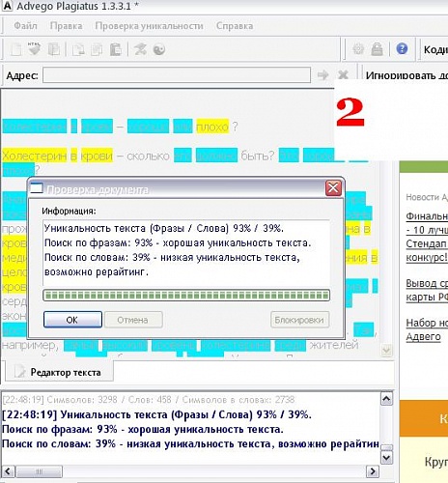Image resolution: width=448 pixels, height=483 pixels.
Task: Click the Адрес input field
Action: click(177, 75)
